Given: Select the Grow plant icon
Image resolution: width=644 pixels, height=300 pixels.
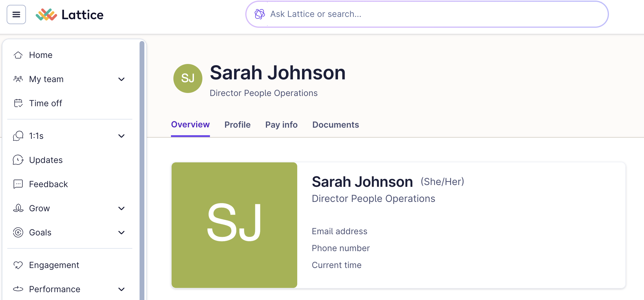Looking at the screenshot, I should 18,208.
